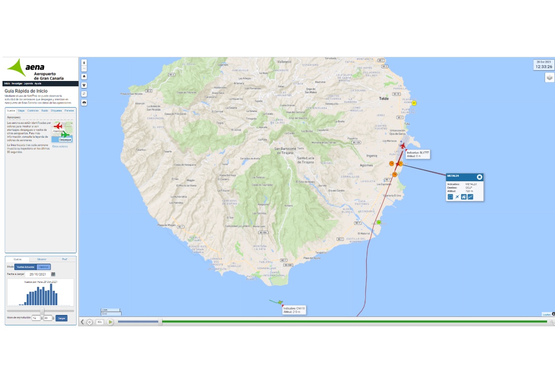Click the hour-of-day slider handle
This screenshot has height=392, width=555.
(42, 311)
